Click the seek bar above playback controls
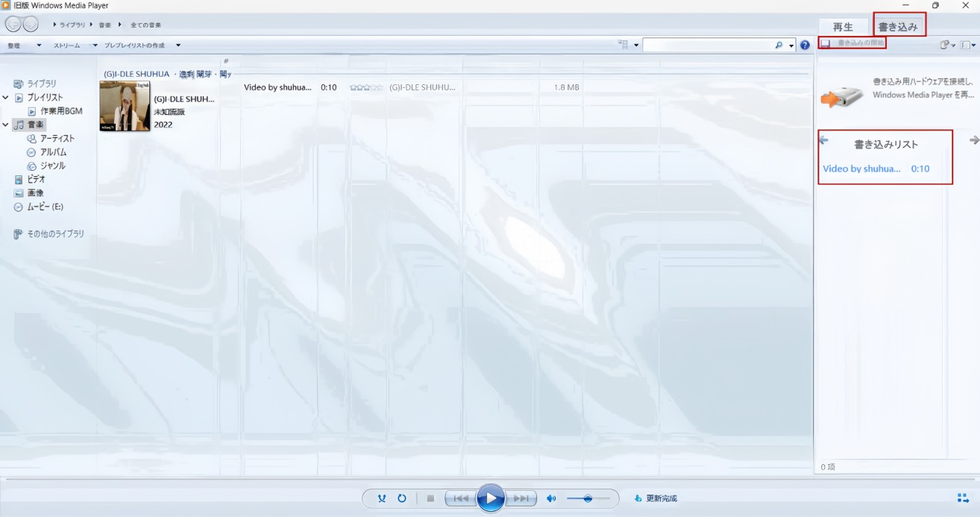This screenshot has width=980, height=517. [x=490, y=479]
